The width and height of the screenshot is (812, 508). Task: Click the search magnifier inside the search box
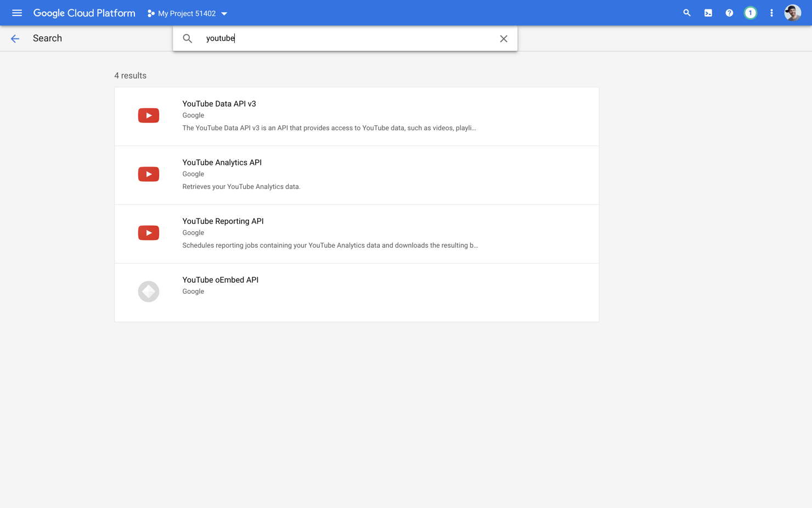pos(187,38)
